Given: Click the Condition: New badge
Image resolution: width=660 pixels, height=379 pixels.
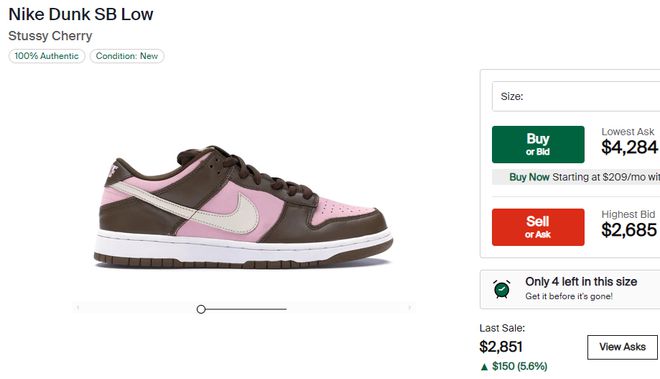Looking at the screenshot, I should click(127, 56).
